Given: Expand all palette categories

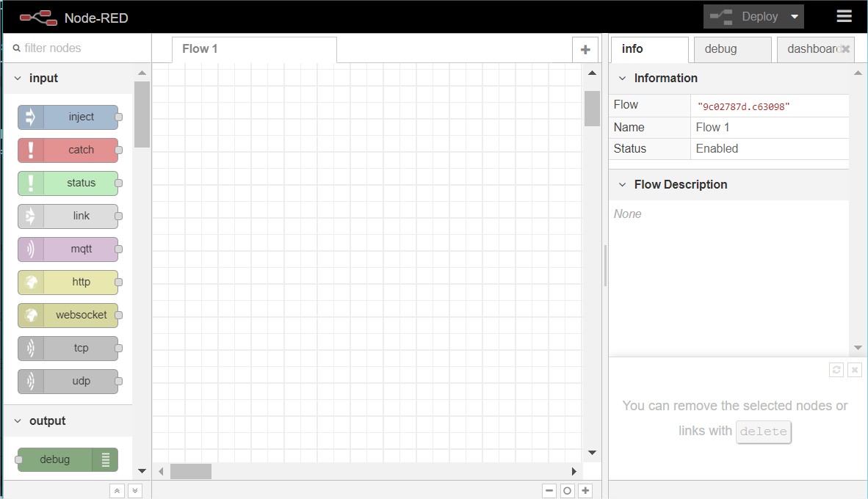Looking at the screenshot, I should [135, 491].
